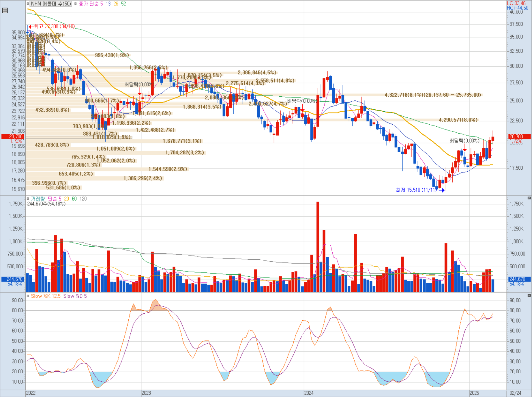
Task: Click the 거래량 volume indicator label
Action: click(38, 199)
